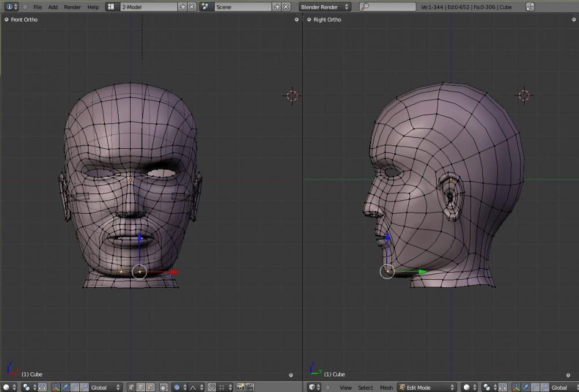Screen dimensions: 579x392
Task: Click the add button next to 2-Model layout
Action: tap(183, 7)
